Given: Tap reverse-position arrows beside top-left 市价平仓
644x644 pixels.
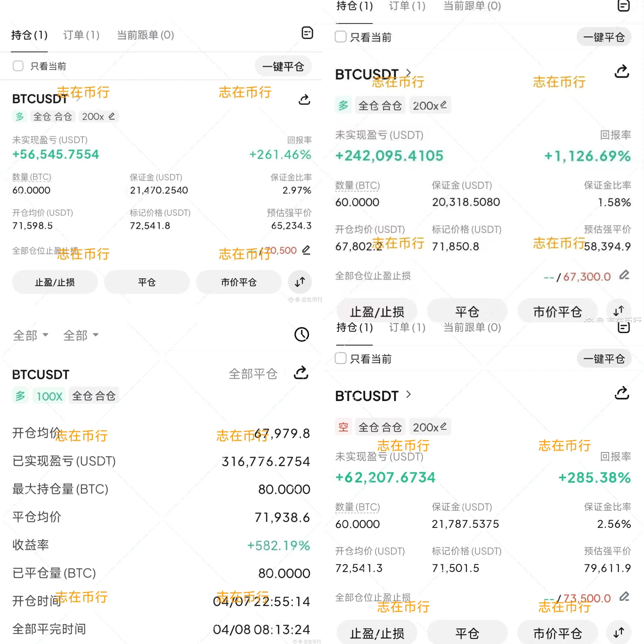Looking at the screenshot, I should pyautogui.click(x=300, y=282).
